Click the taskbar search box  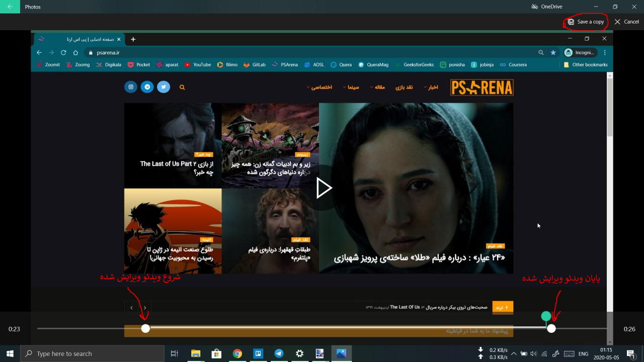pos(92,353)
